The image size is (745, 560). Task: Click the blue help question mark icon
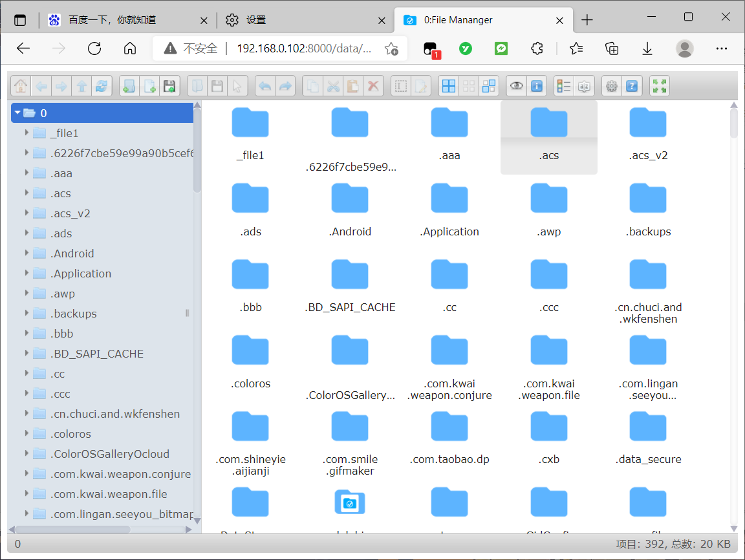[632, 86]
